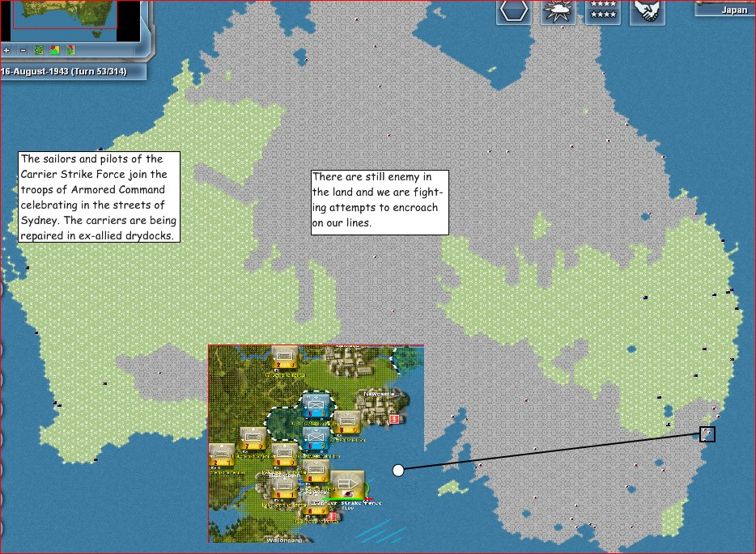Select the tank unit beside Newcastle
The height and width of the screenshot is (554, 756).
click(x=347, y=422)
